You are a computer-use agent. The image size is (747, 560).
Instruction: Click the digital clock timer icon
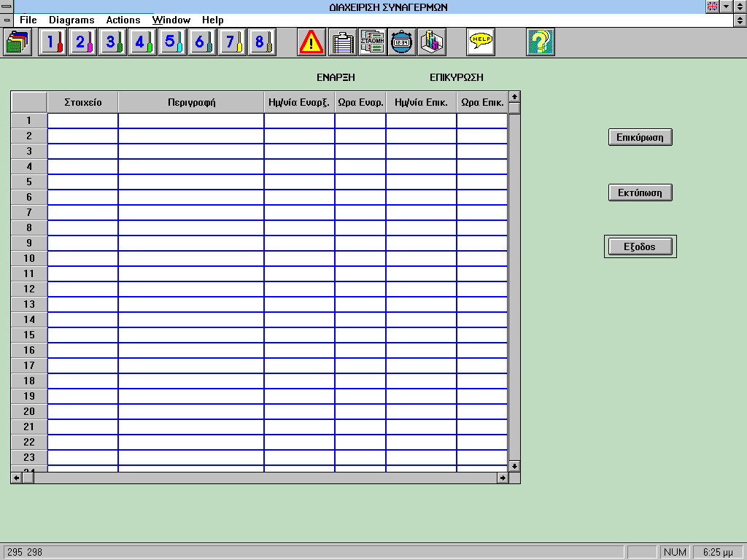pos(402,42)
